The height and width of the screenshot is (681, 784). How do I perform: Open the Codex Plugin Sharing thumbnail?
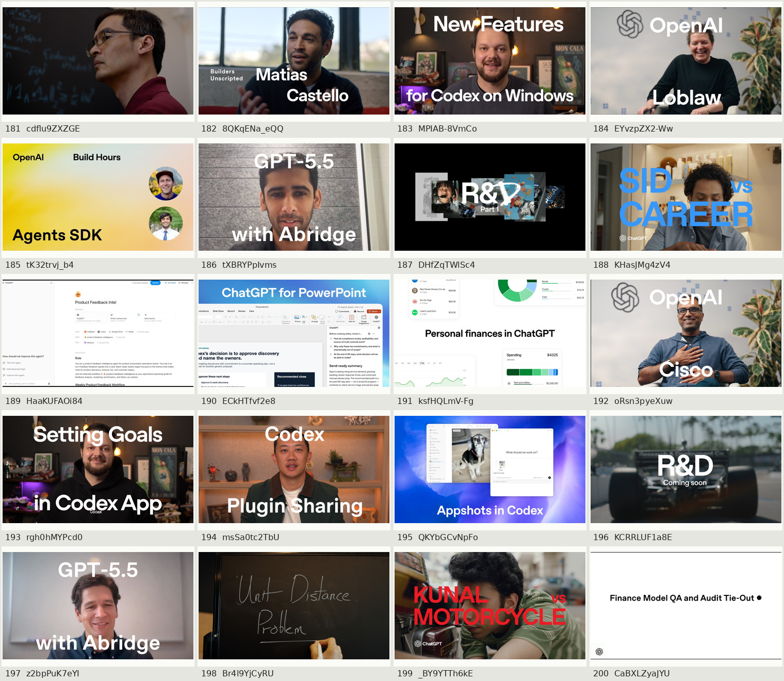click(294, 469)
